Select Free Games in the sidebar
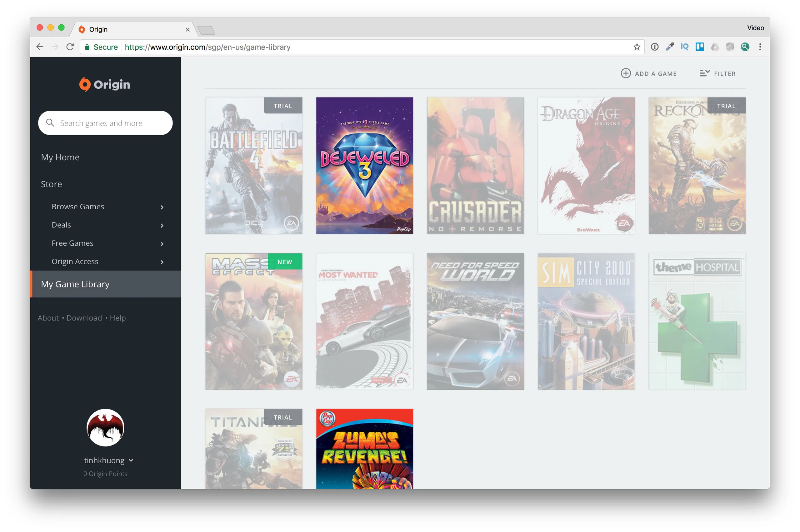Screen dimensions: 800x532 [x=72, y=243]
